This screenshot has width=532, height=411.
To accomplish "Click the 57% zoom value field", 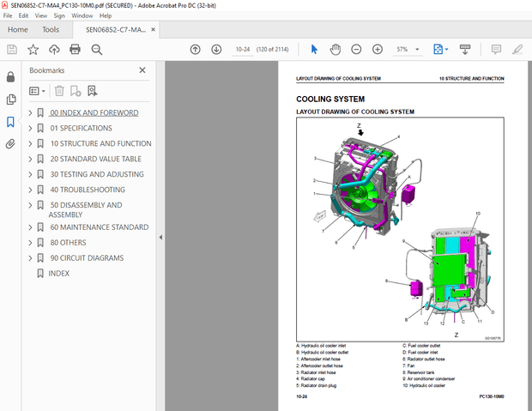I will [402, 50].
